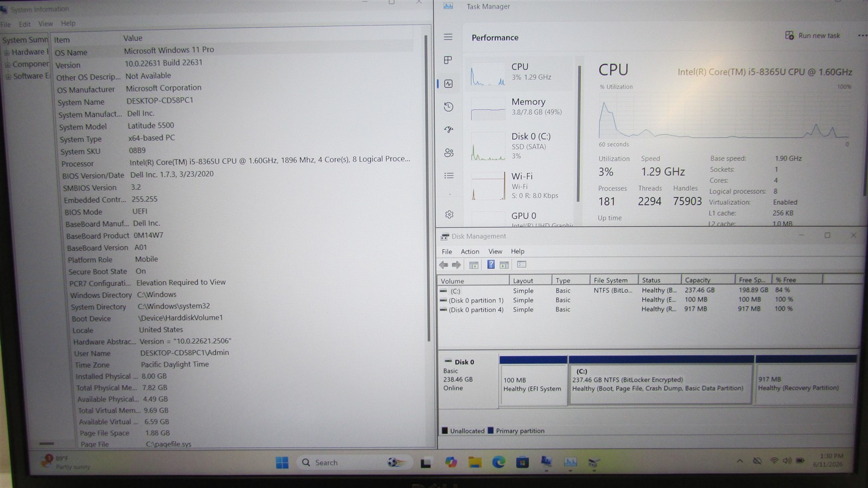Open Microsoft Store from taskbar

click(522, 463)
